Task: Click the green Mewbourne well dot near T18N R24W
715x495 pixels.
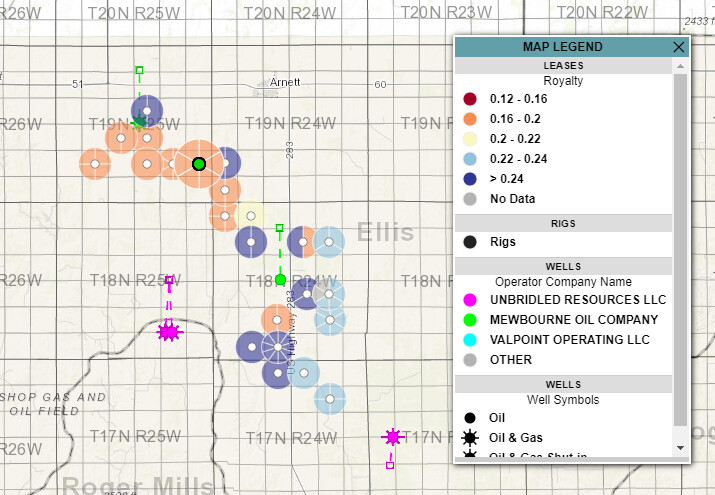Action: [x=280, y=279]
